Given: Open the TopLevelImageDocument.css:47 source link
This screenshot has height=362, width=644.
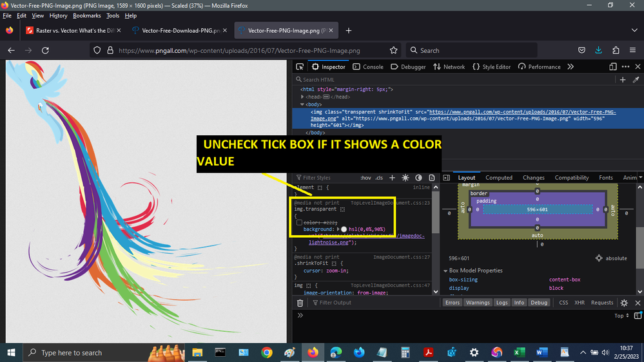Looking at the screenshot, I should coord(390,285).
